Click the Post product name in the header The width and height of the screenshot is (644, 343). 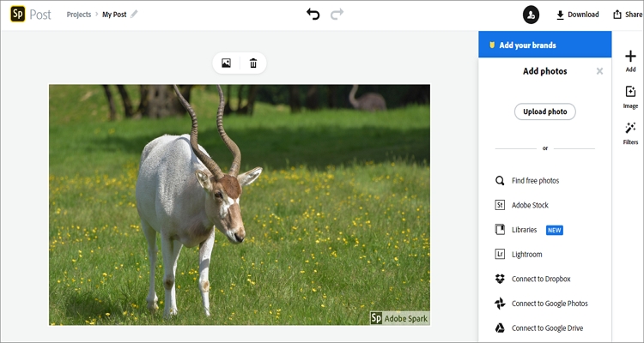(x=40, y=15)
